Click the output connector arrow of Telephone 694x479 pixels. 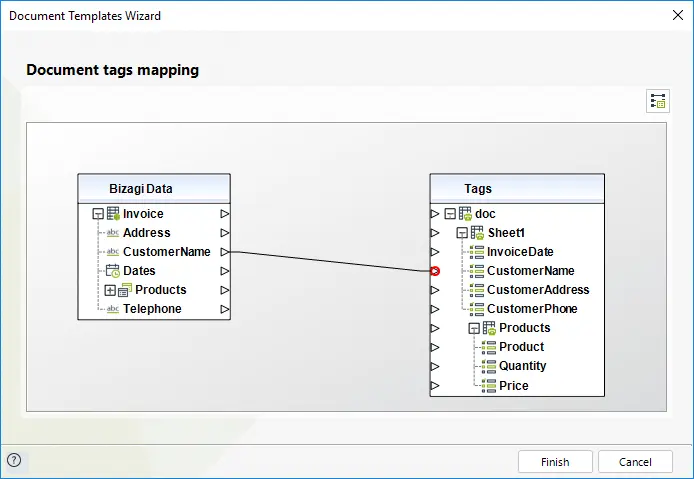(225, 309)
